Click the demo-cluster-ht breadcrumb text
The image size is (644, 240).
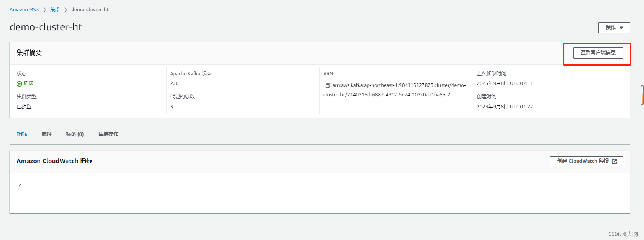(x=90, y=10)
